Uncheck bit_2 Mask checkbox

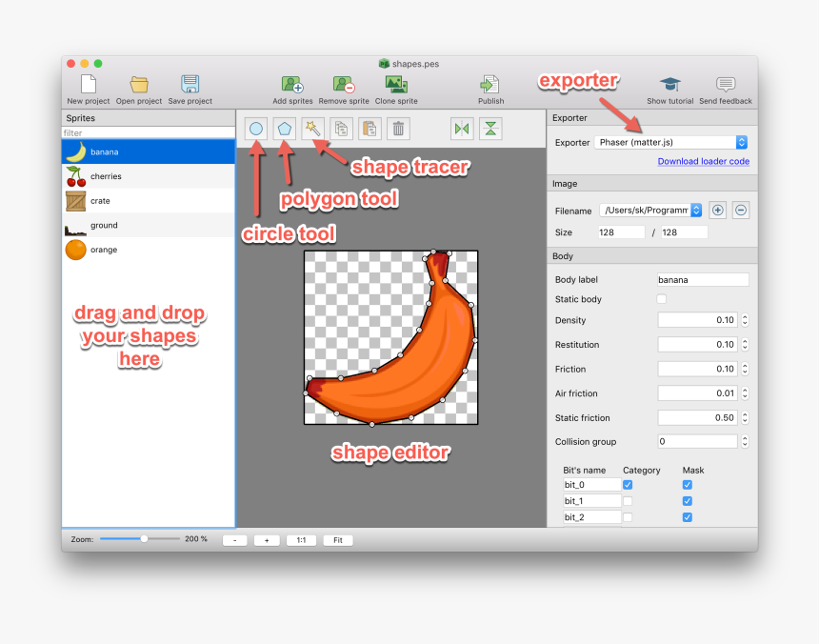[x=688, y=517]
